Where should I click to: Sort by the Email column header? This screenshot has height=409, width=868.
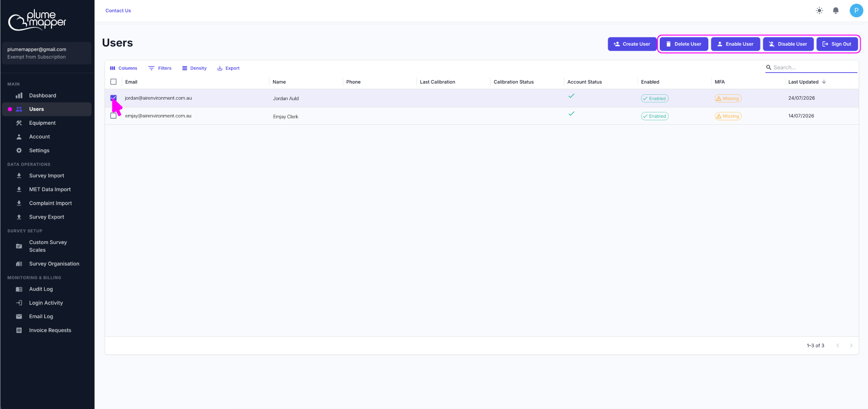[x=131, y=82]
